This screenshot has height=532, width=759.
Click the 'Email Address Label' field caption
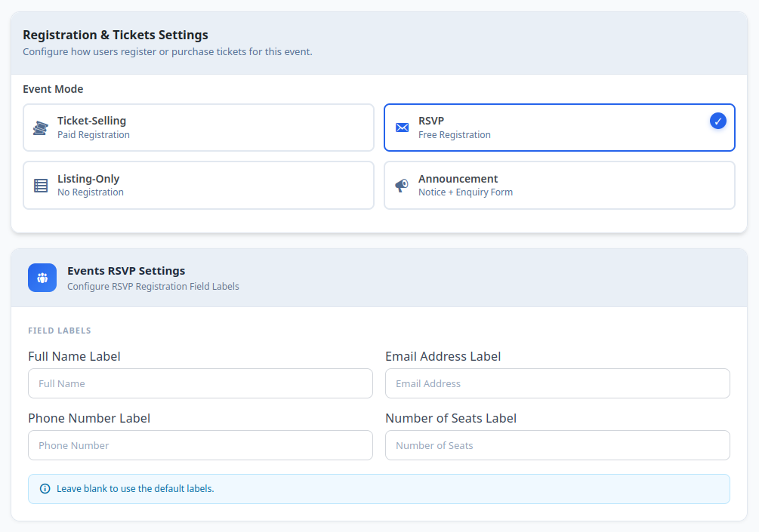[443, 356]
